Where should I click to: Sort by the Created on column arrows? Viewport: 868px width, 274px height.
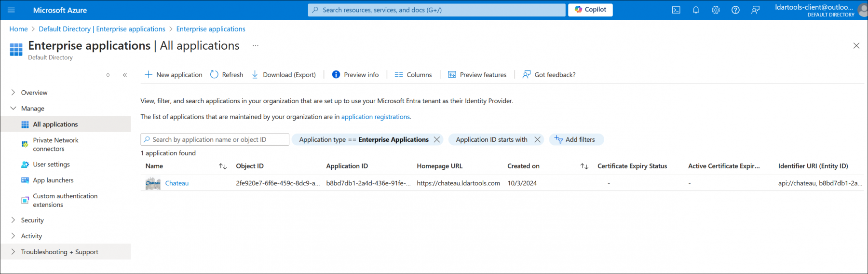pos(584,166)
